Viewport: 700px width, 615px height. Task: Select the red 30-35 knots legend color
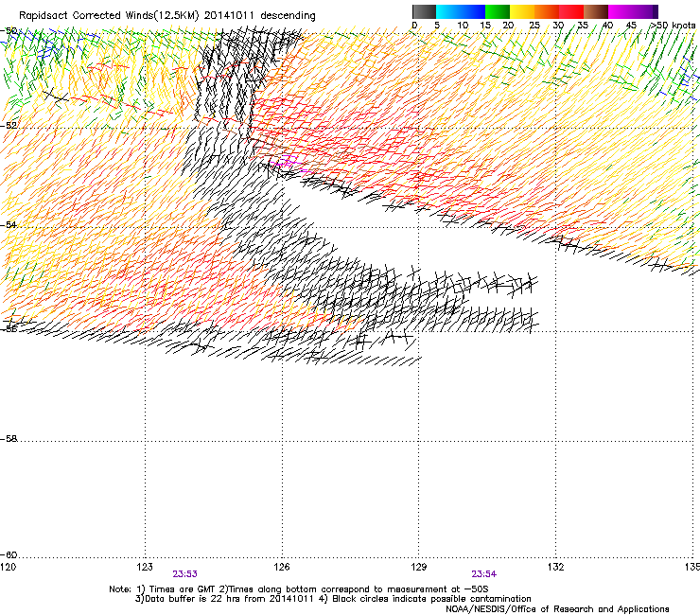[x=571, y=11]
